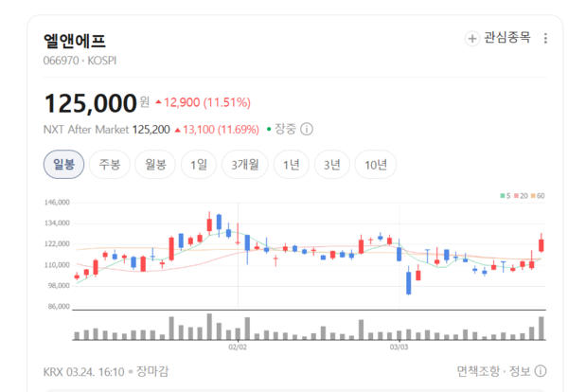The image size is (568, 392).
Task: Select the 일봉 daily candle tab
Action: (63, 165)
